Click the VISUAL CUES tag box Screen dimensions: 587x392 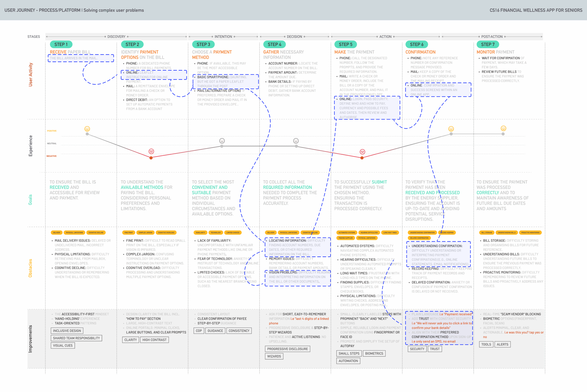[63, 345]
